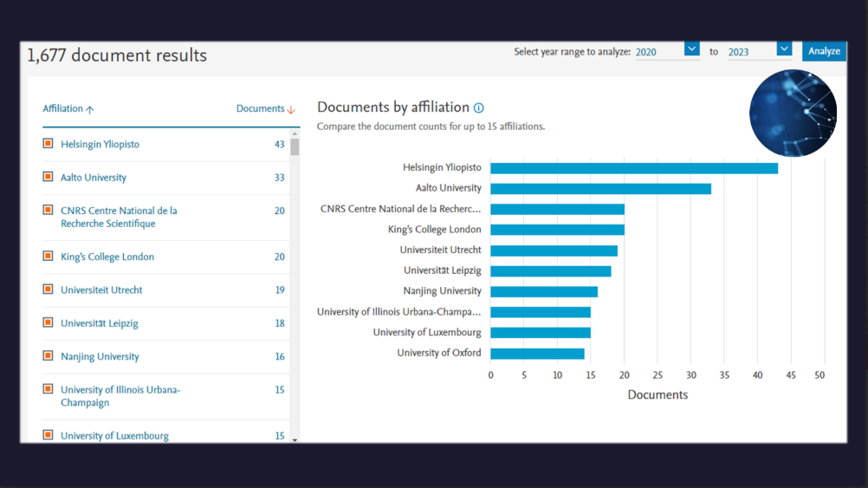The height and width of the screenshot is (488, 868).
Task: Sort by Documents column header
Action: click(266, 108)
